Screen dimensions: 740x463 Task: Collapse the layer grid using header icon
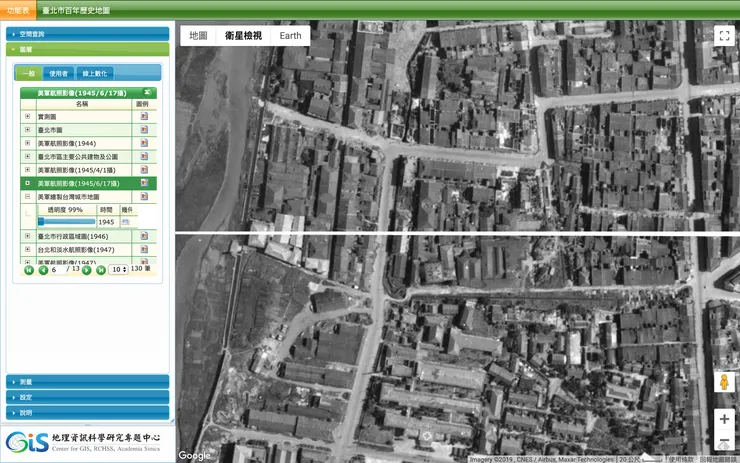coord(148,92)
